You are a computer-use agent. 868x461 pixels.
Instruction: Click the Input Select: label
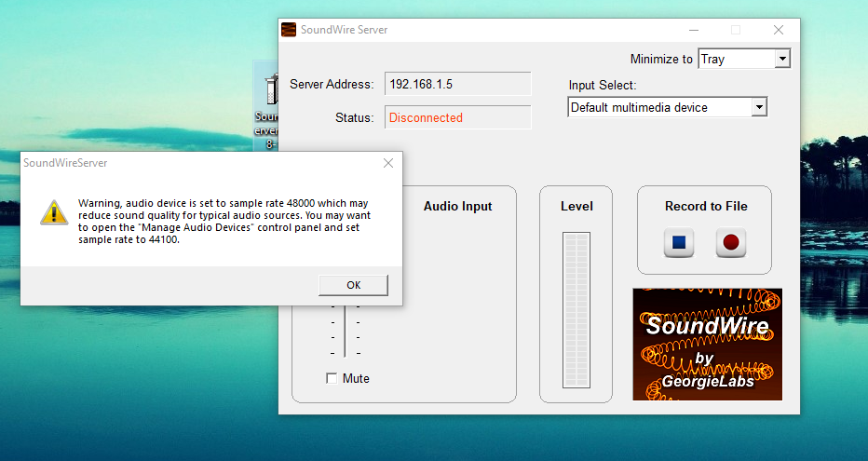[603, 86]
